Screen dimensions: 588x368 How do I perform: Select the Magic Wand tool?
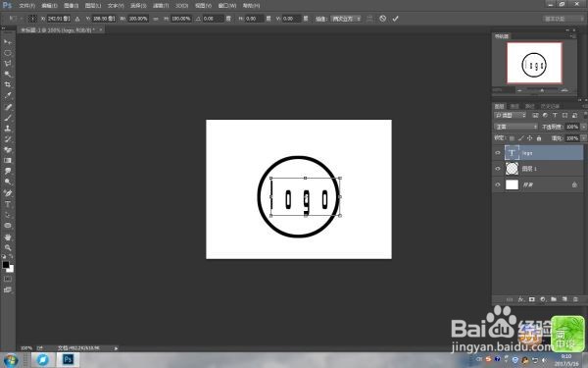tap(8, 74)
